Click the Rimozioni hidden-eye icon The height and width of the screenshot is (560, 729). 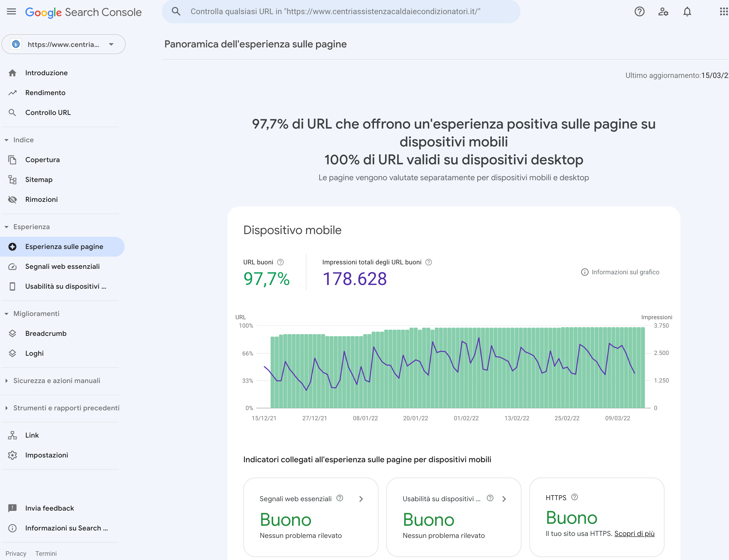point(12,199)
